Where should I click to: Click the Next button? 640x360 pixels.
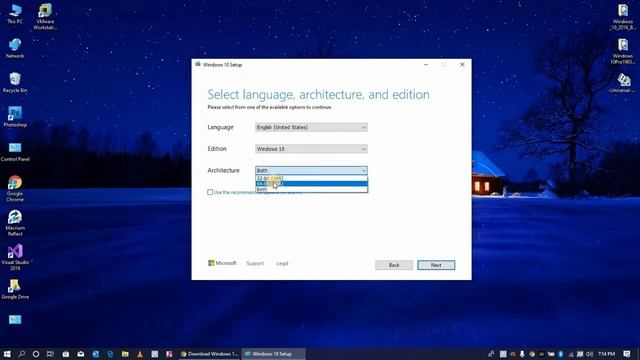pos(436,265)
